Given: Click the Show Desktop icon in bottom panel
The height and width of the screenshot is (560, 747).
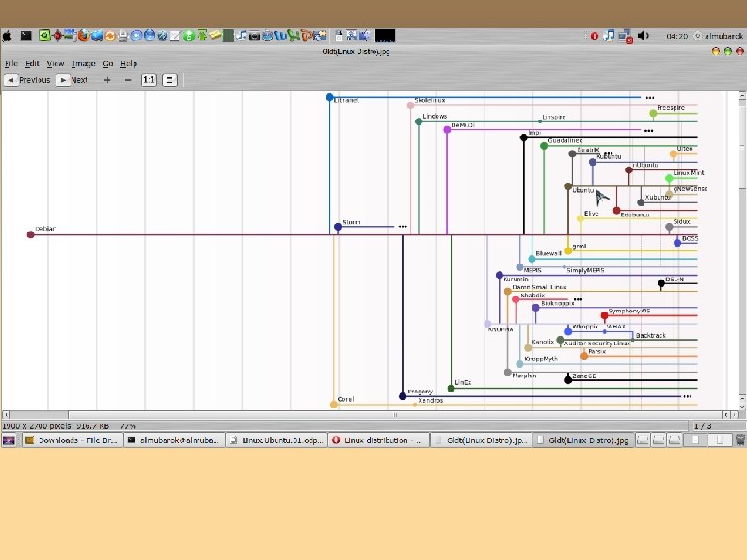Looking at the screenshot, I should click(9, 440).
